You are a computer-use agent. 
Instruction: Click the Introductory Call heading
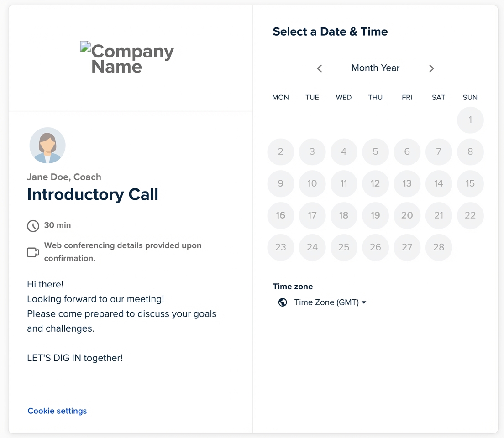click(x=93, y=194)
